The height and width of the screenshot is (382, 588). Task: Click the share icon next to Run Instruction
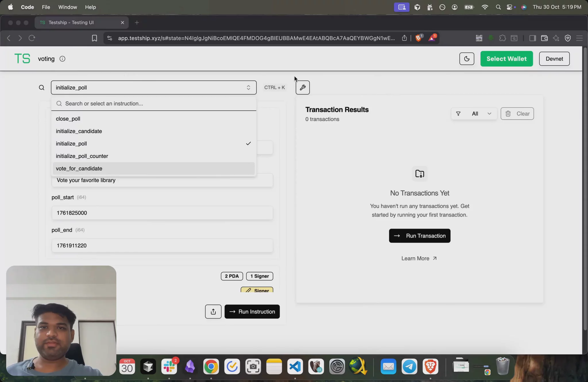tap(213, 311)
